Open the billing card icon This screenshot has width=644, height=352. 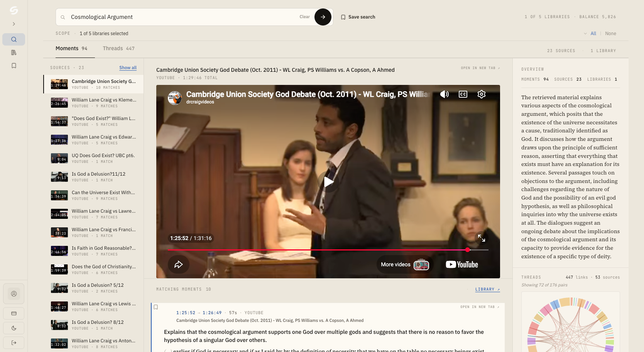[14, 313]
